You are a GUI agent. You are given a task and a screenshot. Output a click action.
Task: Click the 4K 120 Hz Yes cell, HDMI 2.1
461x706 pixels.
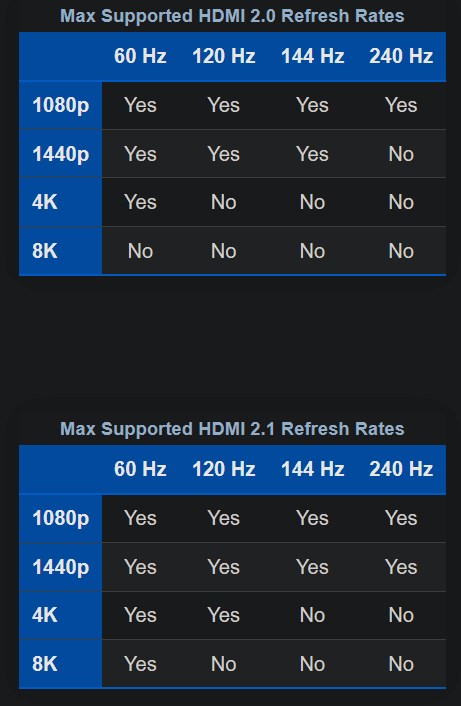[224, 615]
